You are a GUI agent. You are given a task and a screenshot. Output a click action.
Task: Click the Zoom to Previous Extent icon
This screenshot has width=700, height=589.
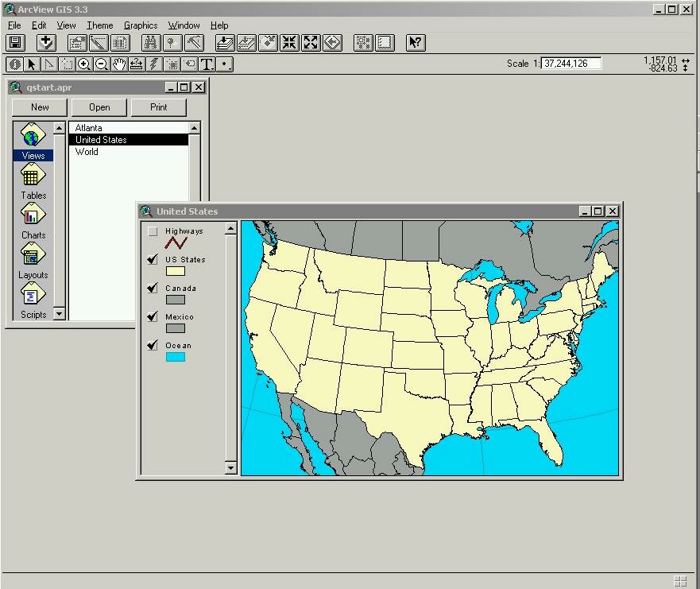[x=332, y=43]
